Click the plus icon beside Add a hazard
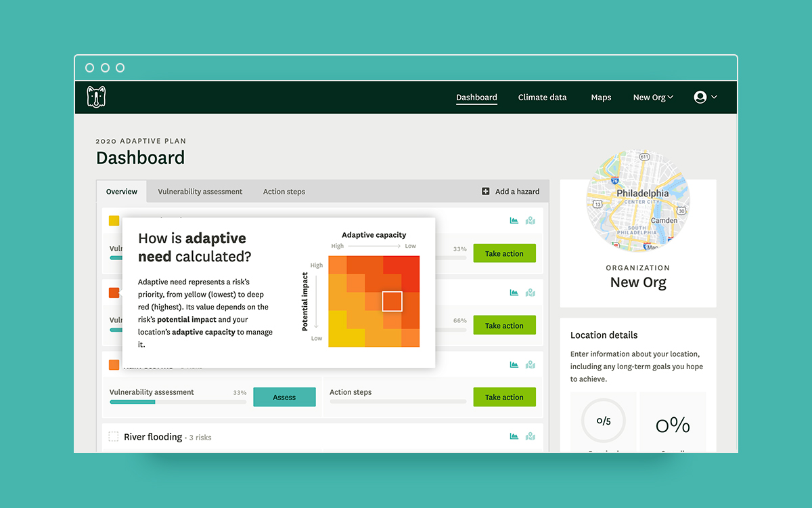812x508 pixels. tap(485, 191)
